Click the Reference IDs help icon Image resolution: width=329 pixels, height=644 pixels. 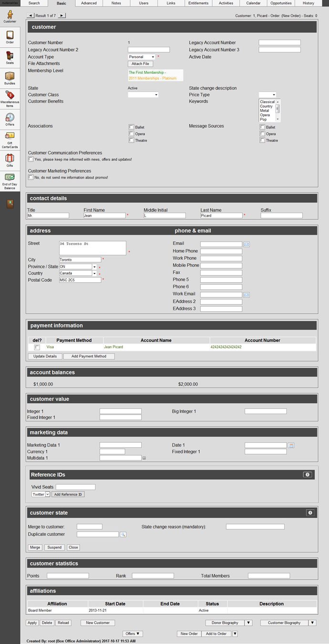pyautogui.click(x=308, y=475)
